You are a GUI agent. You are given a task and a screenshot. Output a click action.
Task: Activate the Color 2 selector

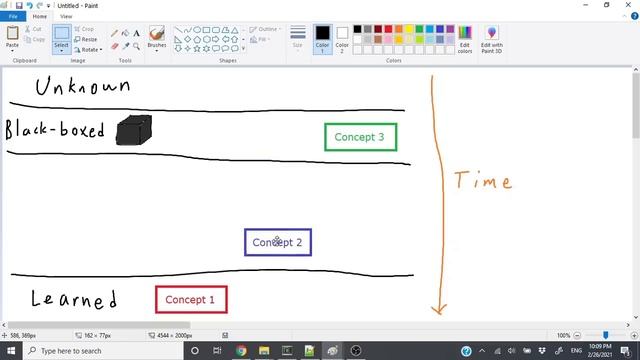pos(342,39)
